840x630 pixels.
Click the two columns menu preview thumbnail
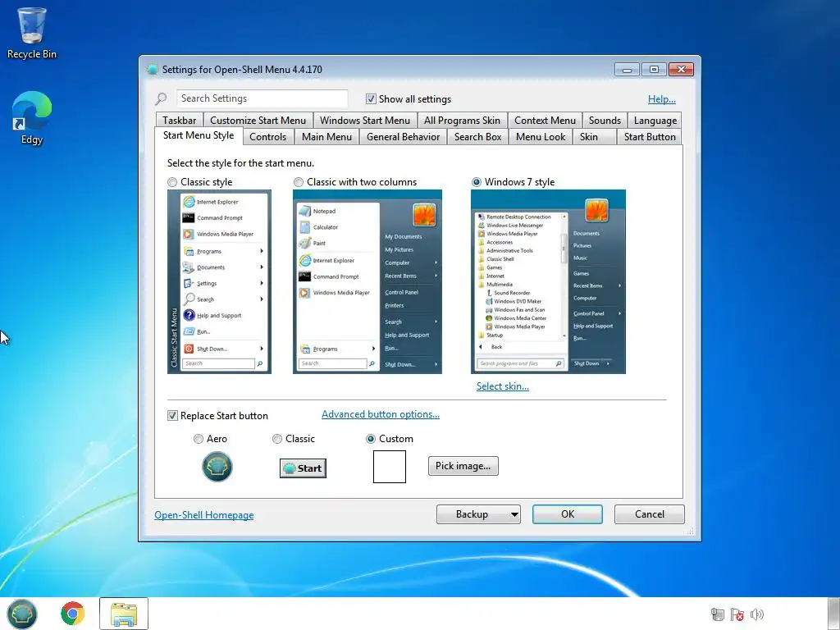(x=367, y=282)
